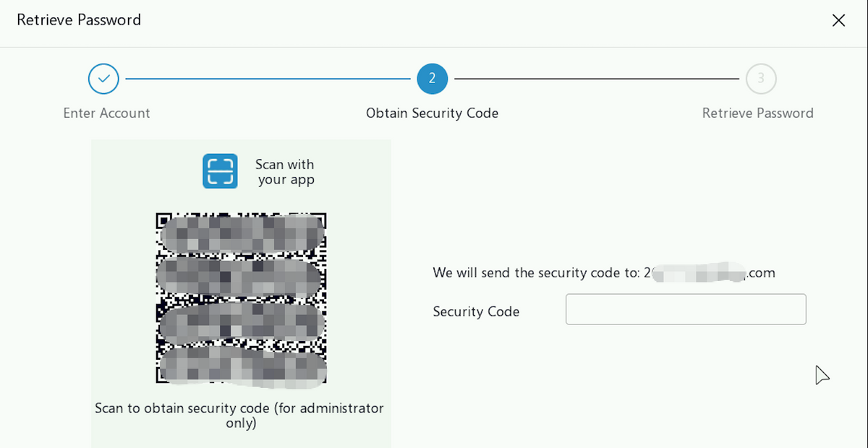The width and height of the screenshot is (868, 448).
Task: Click the gray progress line to step 3
Action: 597,79
